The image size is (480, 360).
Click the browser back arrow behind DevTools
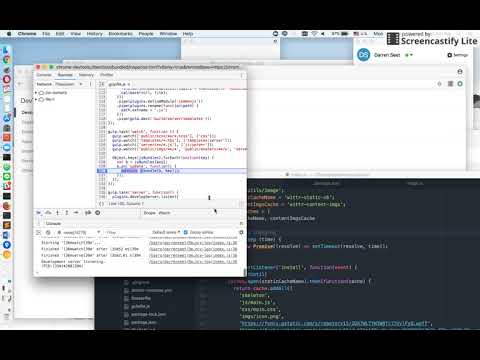21,84
